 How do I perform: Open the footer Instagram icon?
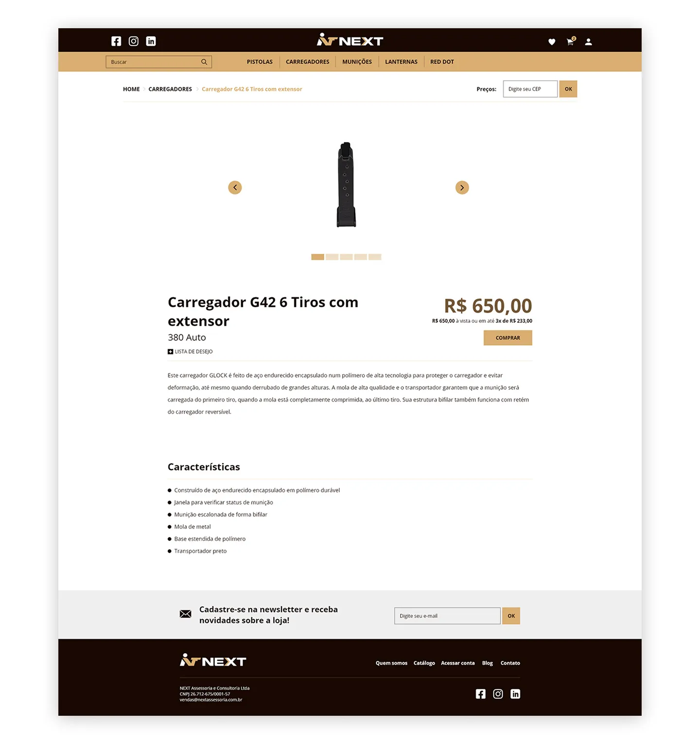[498, 694]
